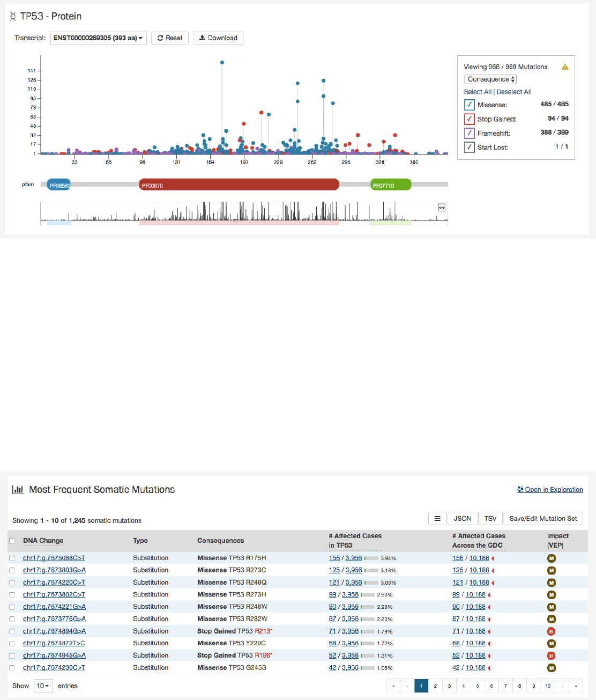The image size is (596, 700).
Task: Click red R213* consequence text
Action: [x=263, y=631]
